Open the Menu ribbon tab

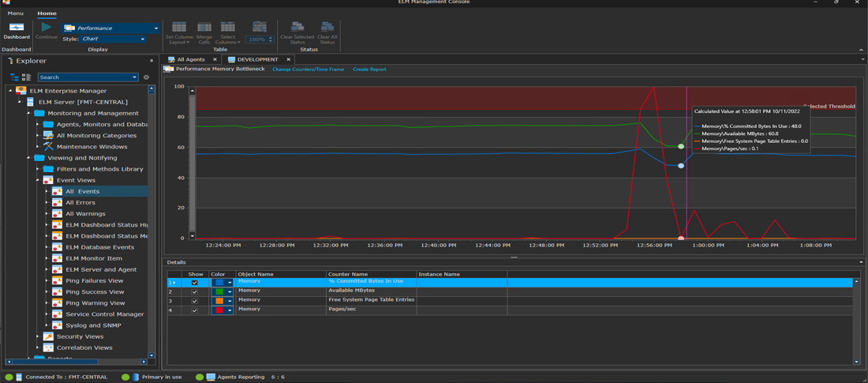(16, 13)
